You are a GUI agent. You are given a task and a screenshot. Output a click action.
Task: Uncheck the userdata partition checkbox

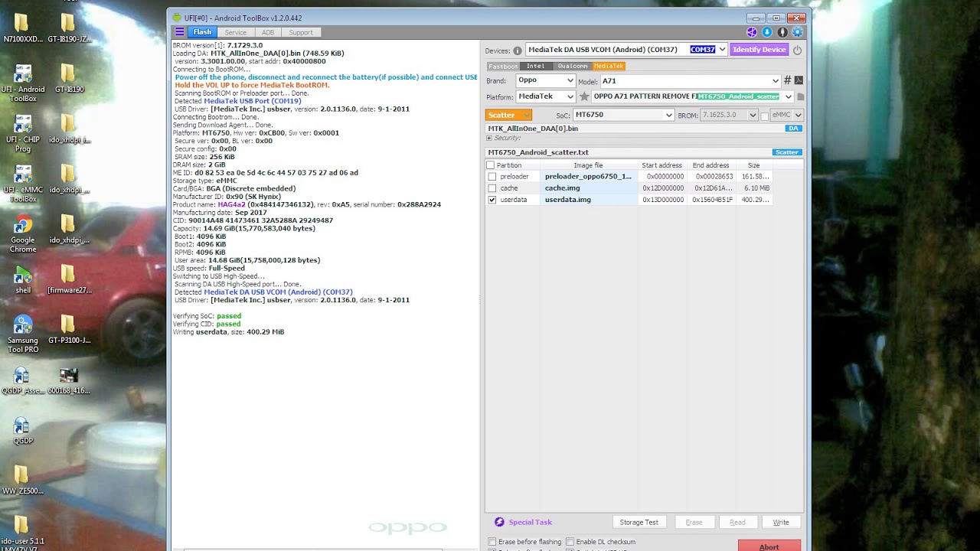[x=492, y=200]
